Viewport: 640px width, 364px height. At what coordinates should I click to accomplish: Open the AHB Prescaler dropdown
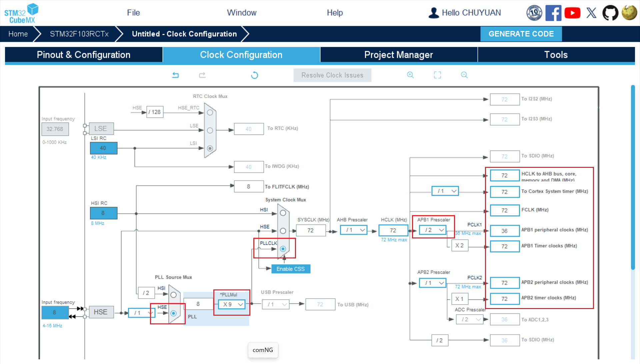[x=354, y=230]
